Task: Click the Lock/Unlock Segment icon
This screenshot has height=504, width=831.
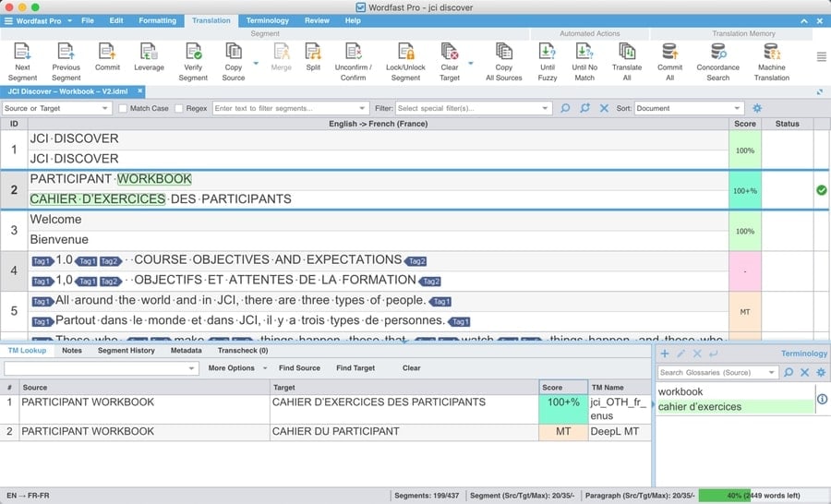Action: (405, 52)
